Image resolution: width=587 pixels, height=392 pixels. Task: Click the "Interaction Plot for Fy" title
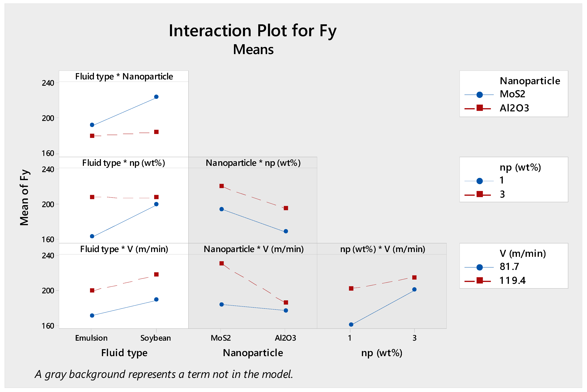coord(253,31)
